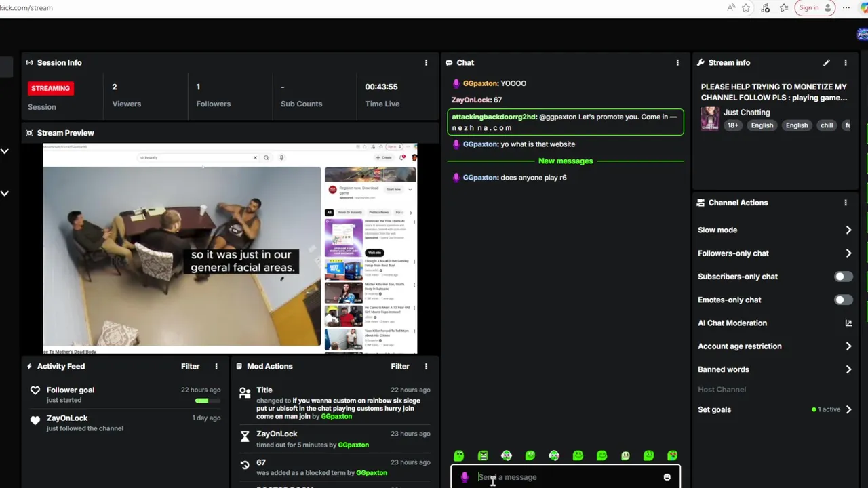Click the Host Channel label
Viewport: 868px width, 488px height.
[x=722, y=390]
